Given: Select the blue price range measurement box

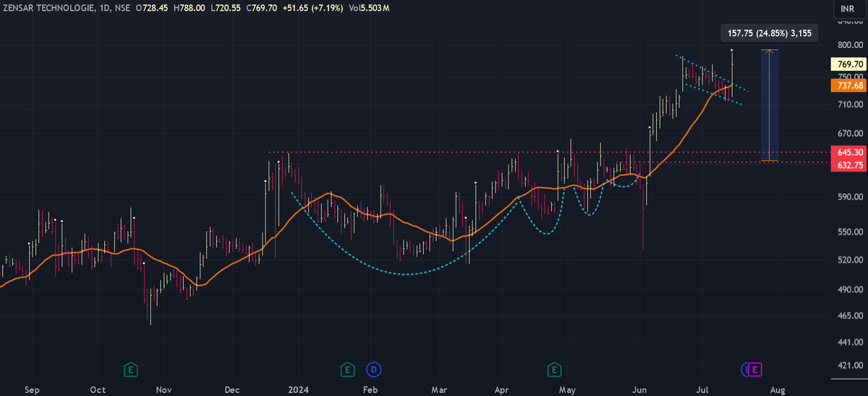Looking at the screenshot, I should pos(769,105).
